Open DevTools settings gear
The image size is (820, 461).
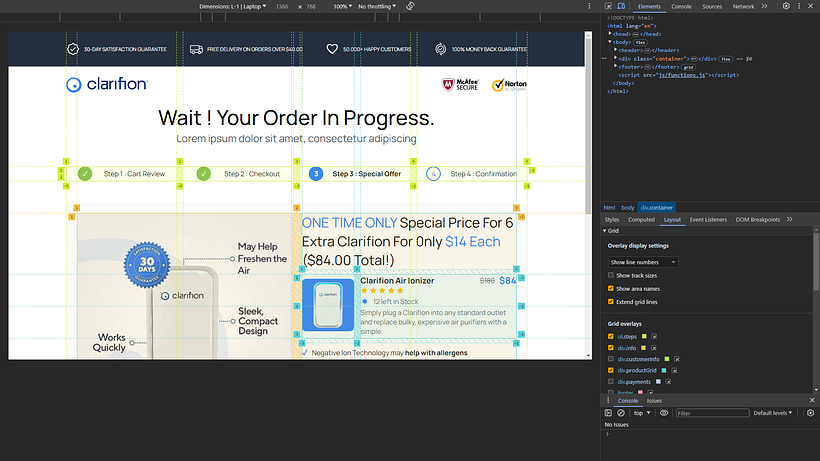(786, 6)
